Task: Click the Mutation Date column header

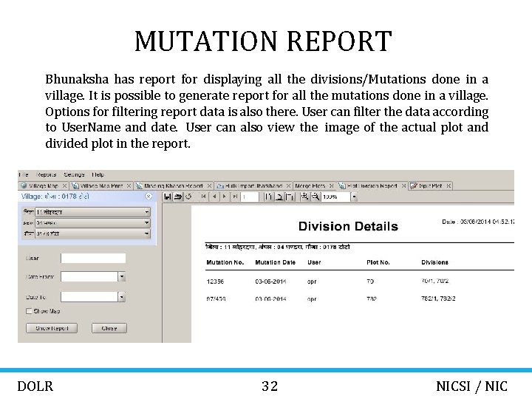Action: coord(275,262)
